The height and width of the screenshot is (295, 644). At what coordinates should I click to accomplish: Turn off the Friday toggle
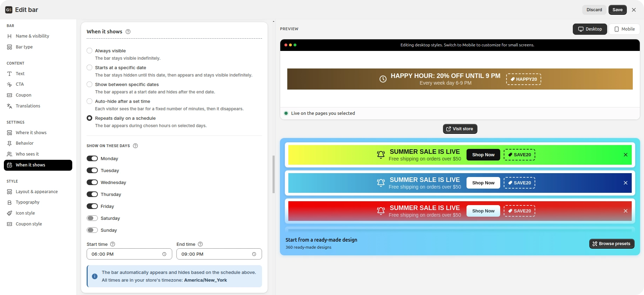point(92,206)
